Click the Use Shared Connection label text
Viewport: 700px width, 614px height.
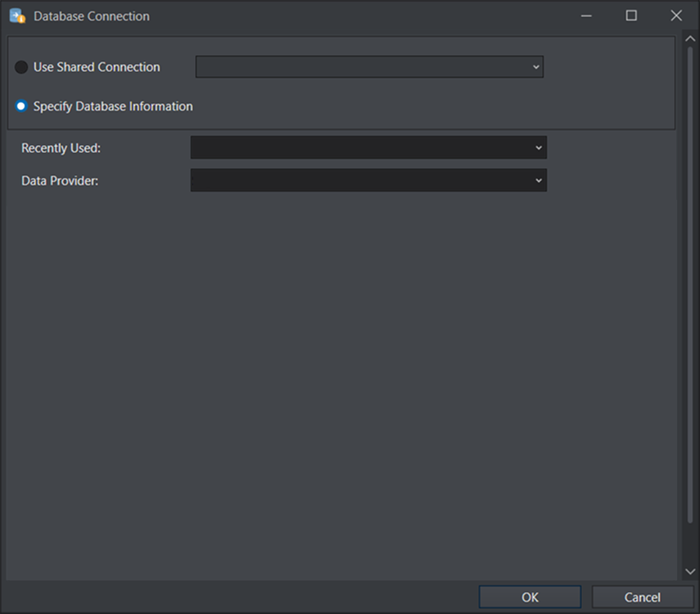coord(97,67)
